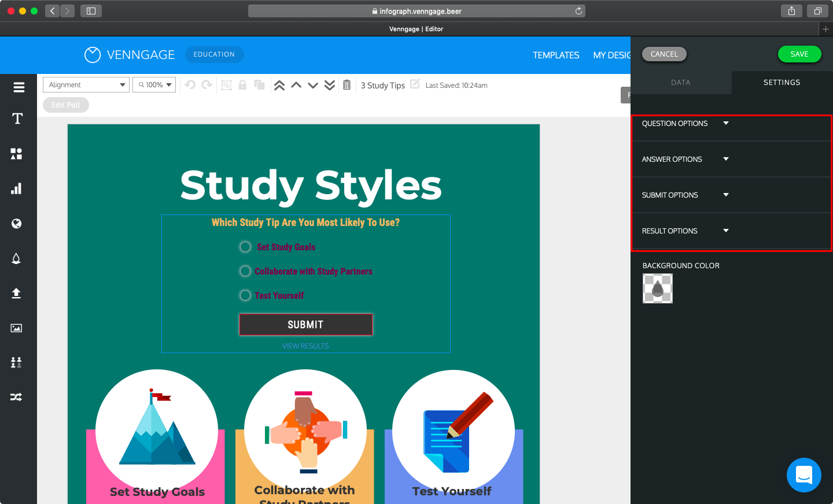Choose the Collaborate with Study Partners option
The width and height of the screenshot is (833, 504).
coord(245,270)
